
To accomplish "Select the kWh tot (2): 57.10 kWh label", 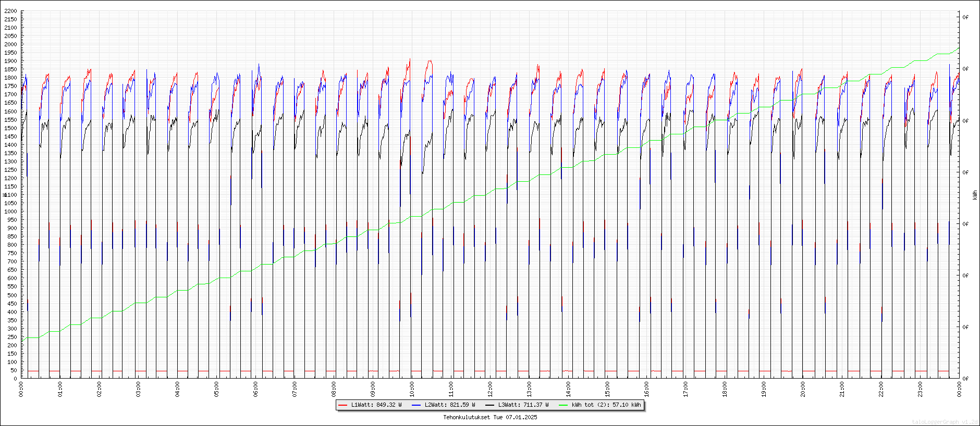I will 606,405.
